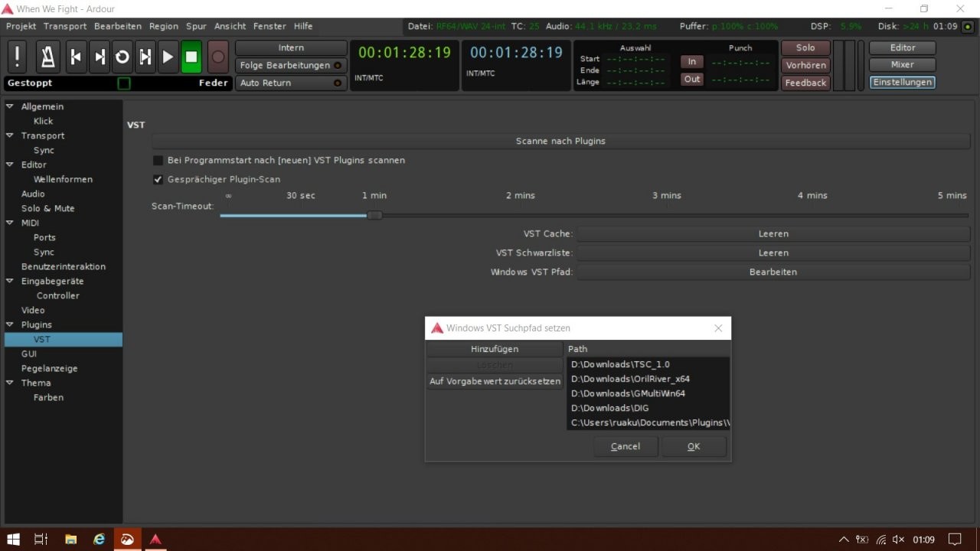The height and width of the screenshot is (551, 980).
Task: Click play range/selection icon
Action: click(x=145, y=57)
